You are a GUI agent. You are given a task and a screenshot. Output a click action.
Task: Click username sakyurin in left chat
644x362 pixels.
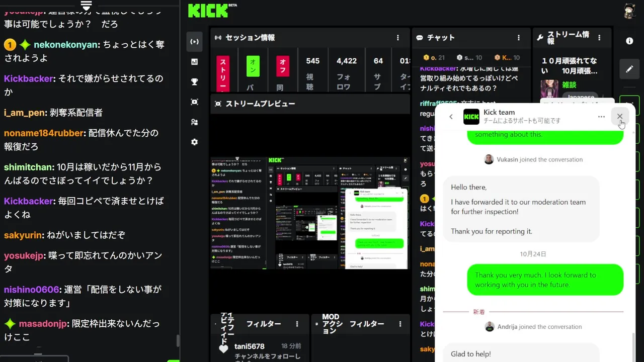click(x=23, y=235)
